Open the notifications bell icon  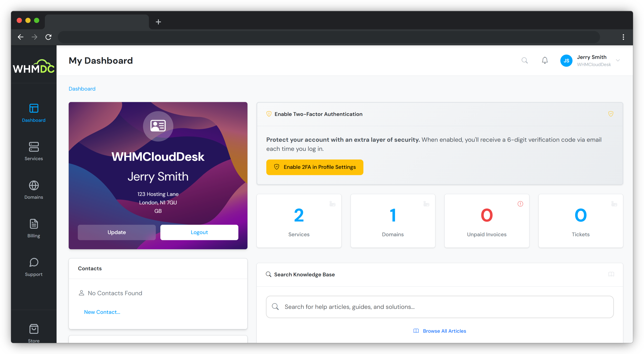(545, 60)
